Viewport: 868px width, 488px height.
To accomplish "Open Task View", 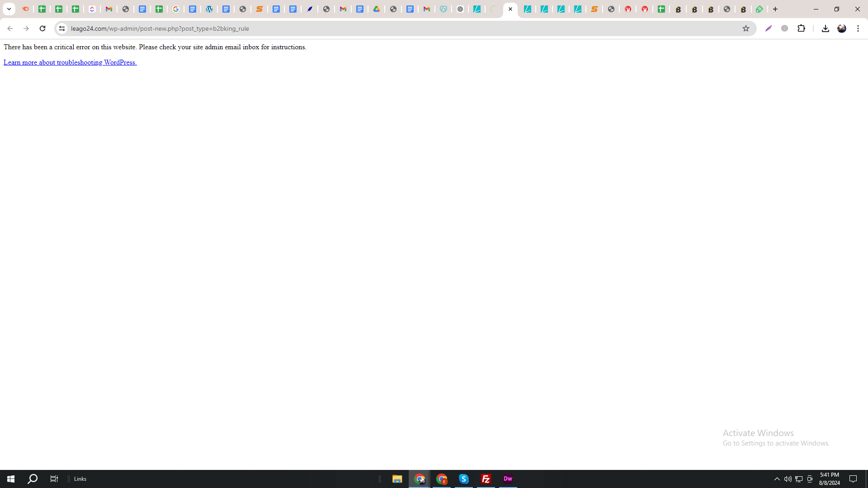I will tap(54, 479).
